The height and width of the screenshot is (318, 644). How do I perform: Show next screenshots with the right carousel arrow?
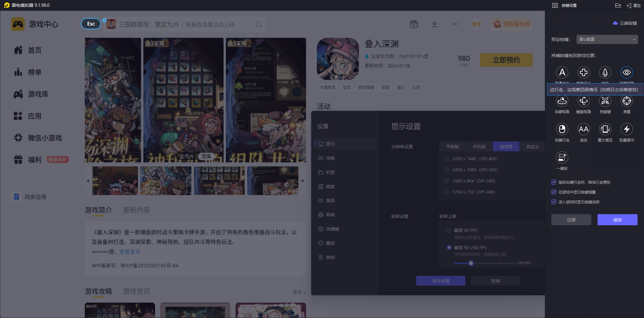coord(303,181)
